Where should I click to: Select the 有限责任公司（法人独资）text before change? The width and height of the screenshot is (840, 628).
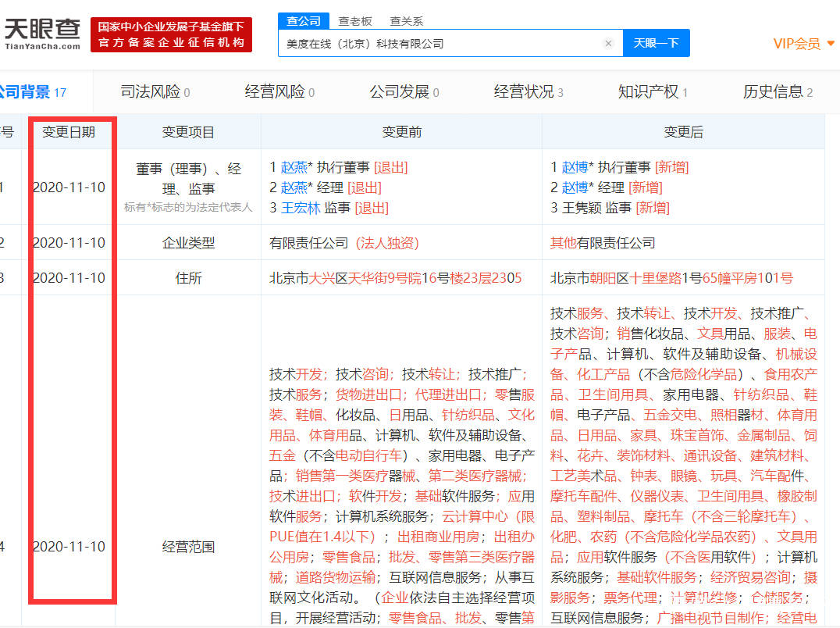[x=344, y=243]
